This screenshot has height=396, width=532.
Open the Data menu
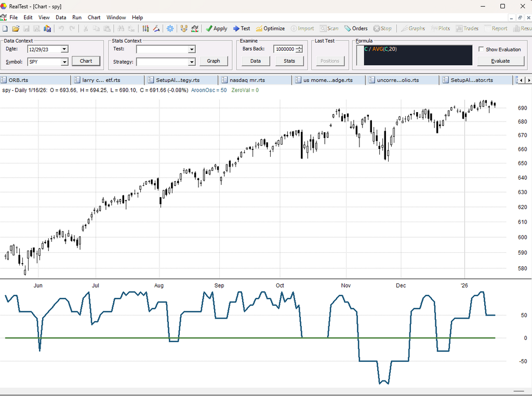pyautogui.click(x=61, y=18)
